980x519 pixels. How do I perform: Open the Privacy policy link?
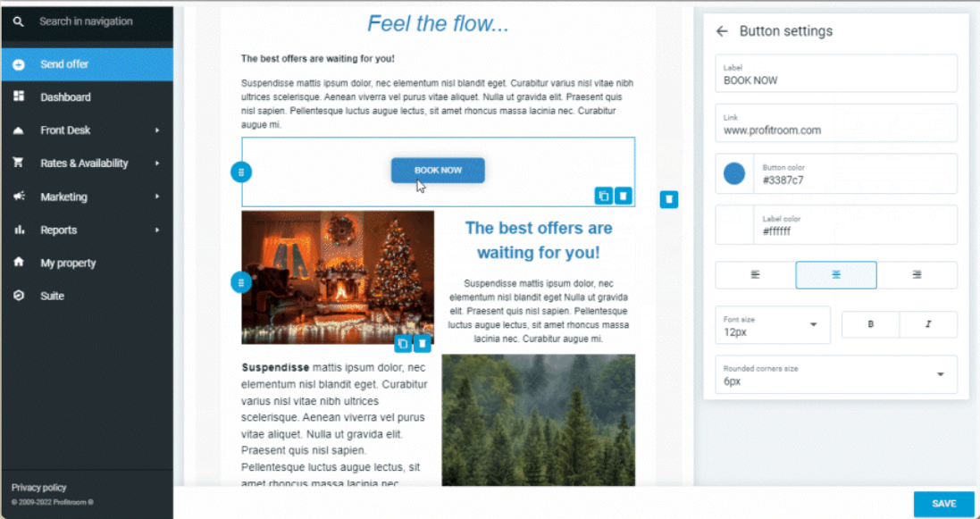pos(38,488)
